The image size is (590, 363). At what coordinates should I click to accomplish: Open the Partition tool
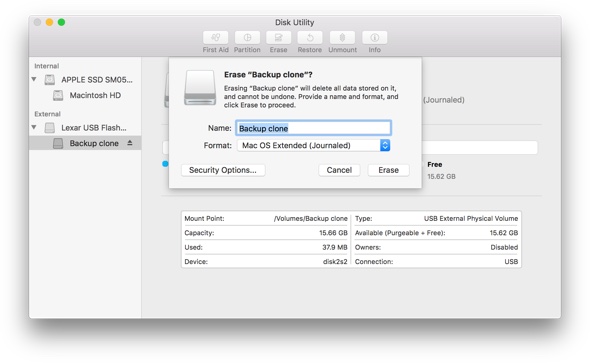pos(247,38)
